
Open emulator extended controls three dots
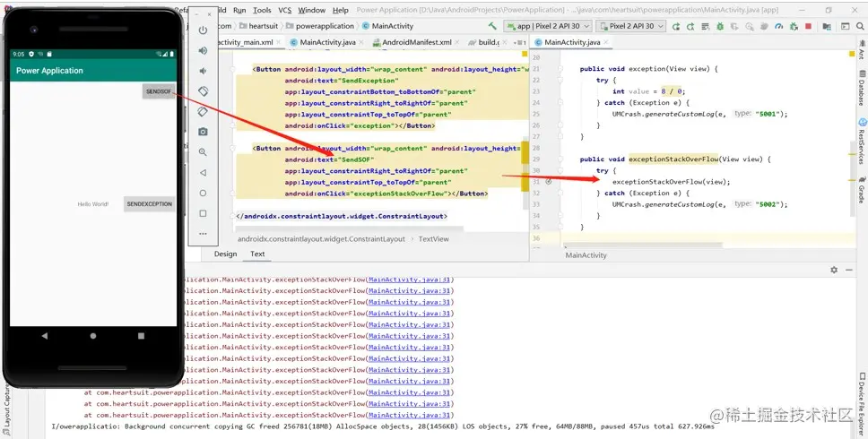204,234
